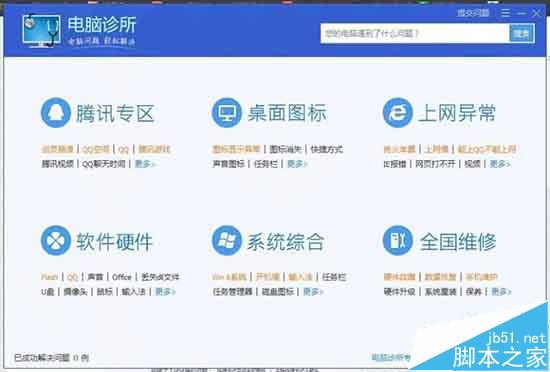The width and height of the screenshot is (550, 372).
Task: Expand 更多 under 系统综合
Action: pos(313,292)
